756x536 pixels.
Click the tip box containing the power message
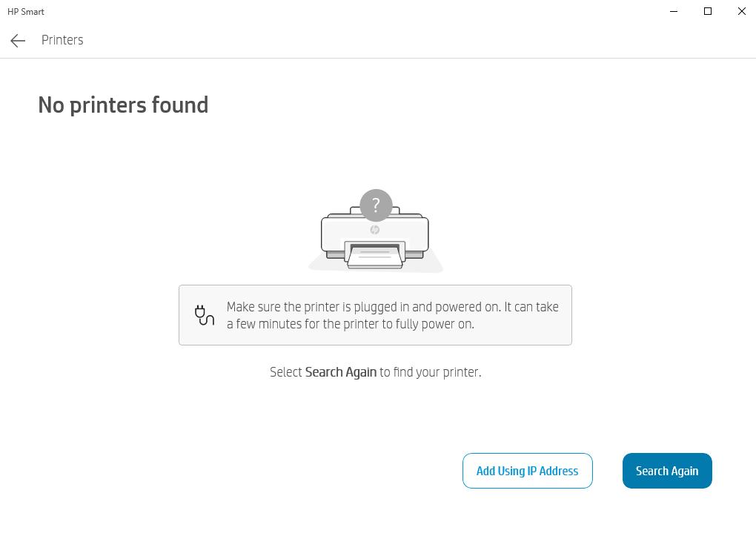375,315
